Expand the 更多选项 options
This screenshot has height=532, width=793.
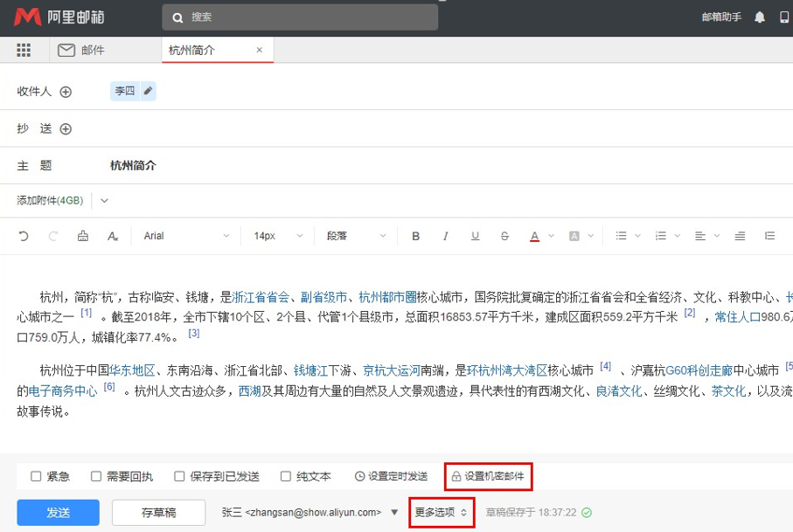click(442, 513)
